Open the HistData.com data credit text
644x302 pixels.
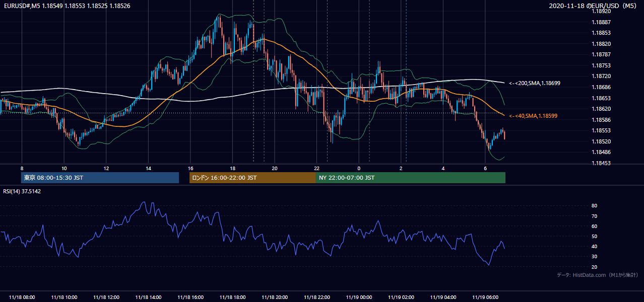(597, 275)
